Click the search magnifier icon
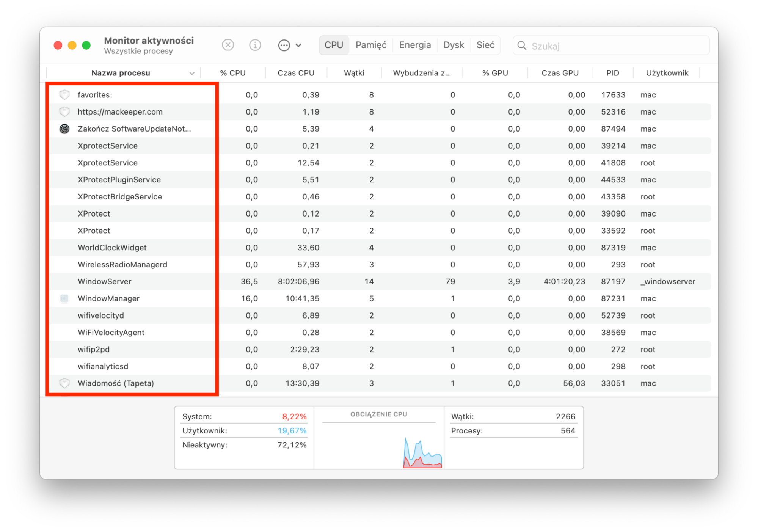The image size is (758, 532). [x=522, y=46]
